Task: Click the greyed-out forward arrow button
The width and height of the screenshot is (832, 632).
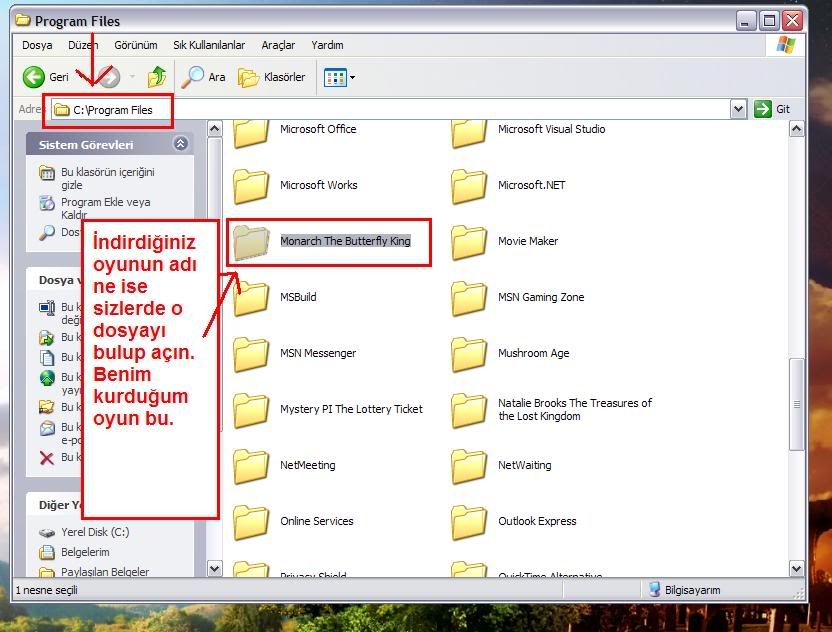Action: (x=110, y=77)
